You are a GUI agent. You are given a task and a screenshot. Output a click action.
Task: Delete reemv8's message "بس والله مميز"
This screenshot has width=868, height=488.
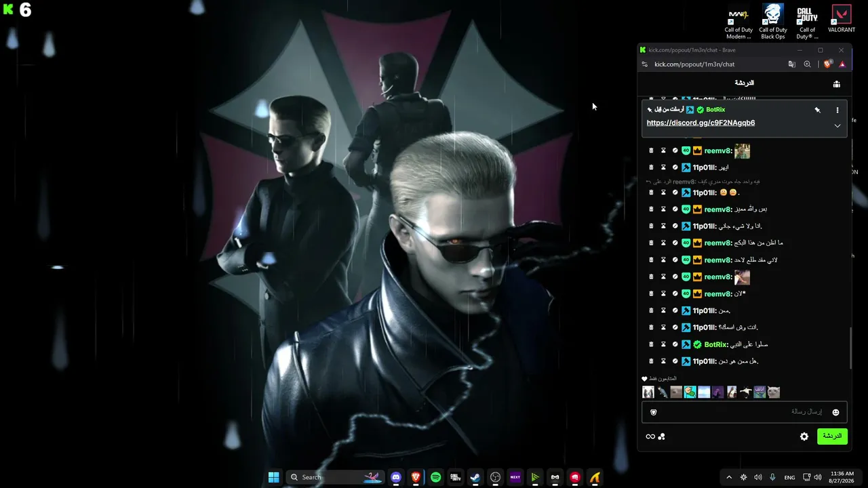pos(651,209)
